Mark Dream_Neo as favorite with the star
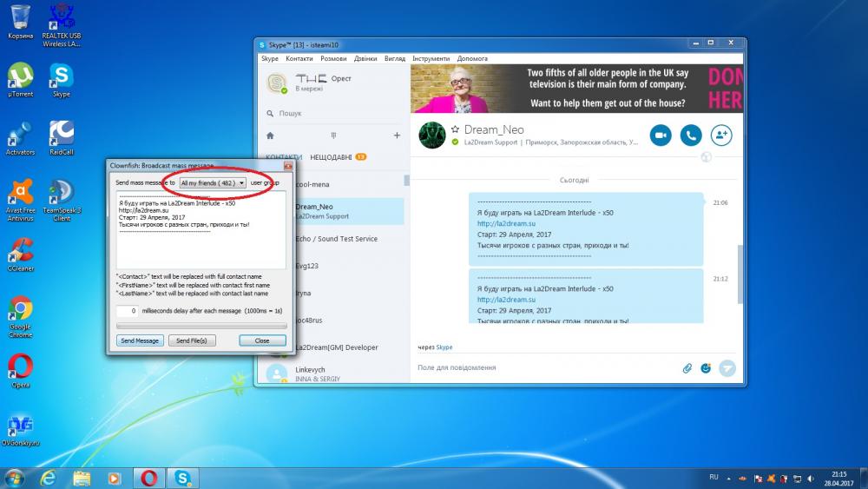 pos(454,129)
